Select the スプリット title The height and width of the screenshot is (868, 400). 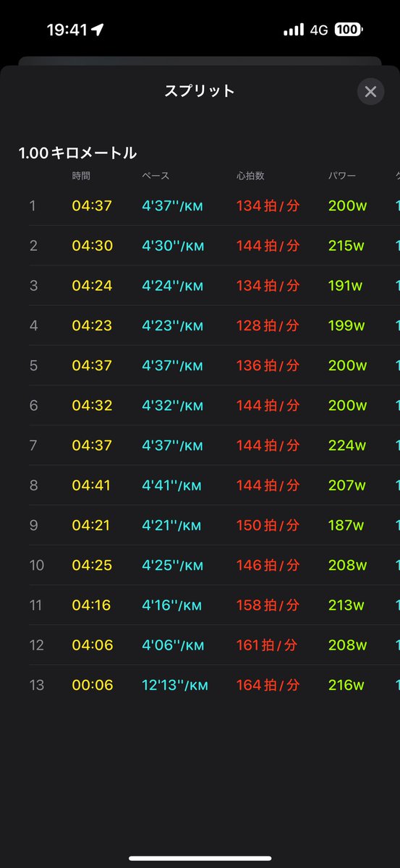click(x=200, y=91)
